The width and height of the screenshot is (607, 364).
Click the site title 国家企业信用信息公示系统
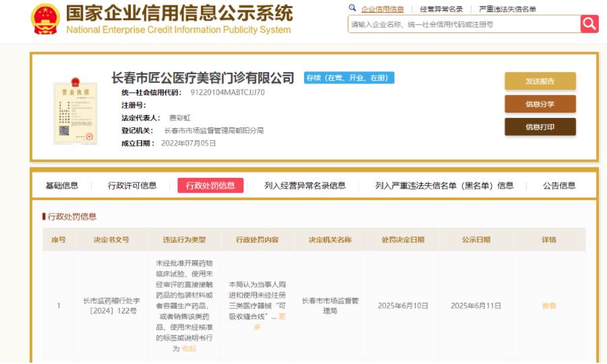click(x=179, y=13)
